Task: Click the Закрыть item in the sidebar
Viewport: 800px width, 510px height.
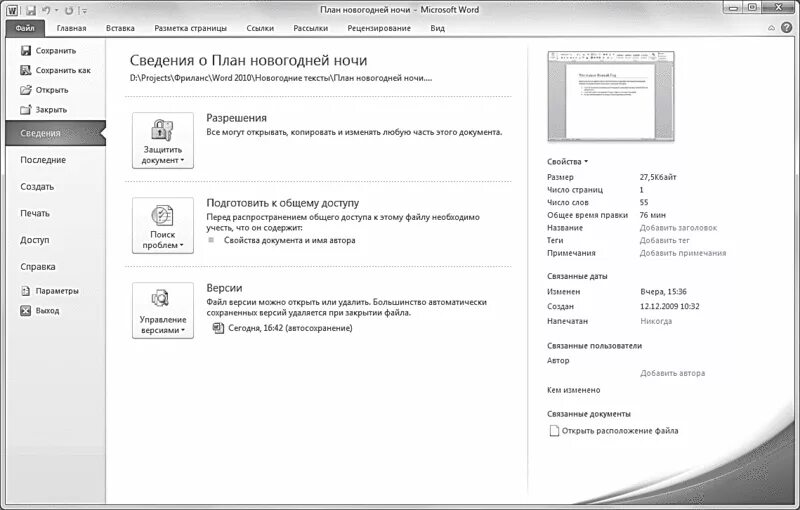Action: (x=43, y=110)
